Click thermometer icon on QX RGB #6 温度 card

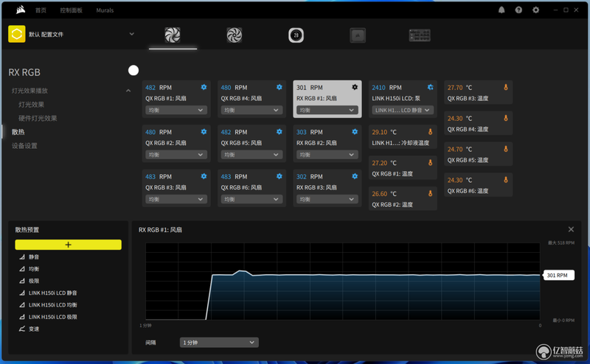coord(506,180)
